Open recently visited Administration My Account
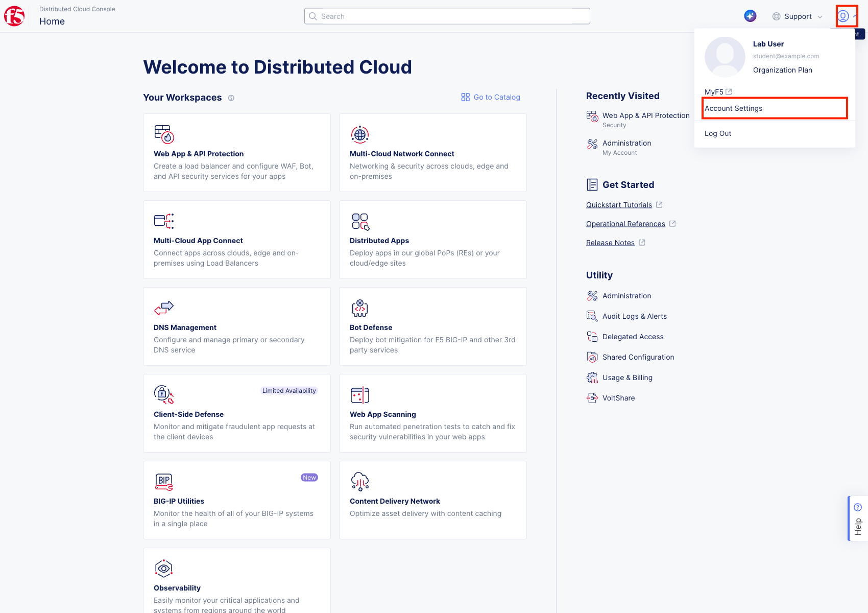 626,147
